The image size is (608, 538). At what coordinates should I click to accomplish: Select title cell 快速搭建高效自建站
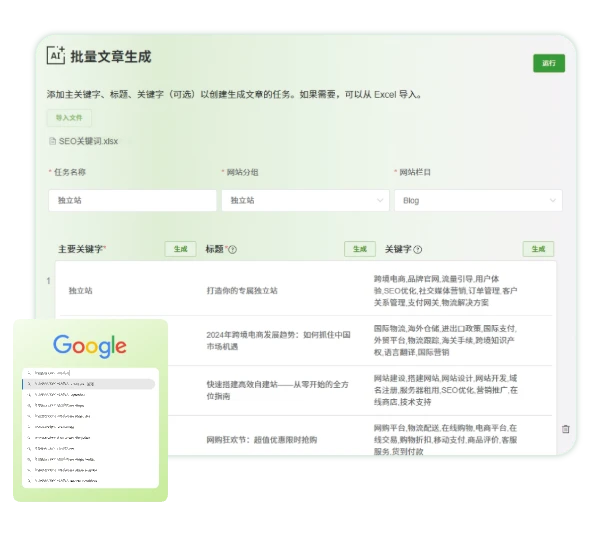[278, 390]
